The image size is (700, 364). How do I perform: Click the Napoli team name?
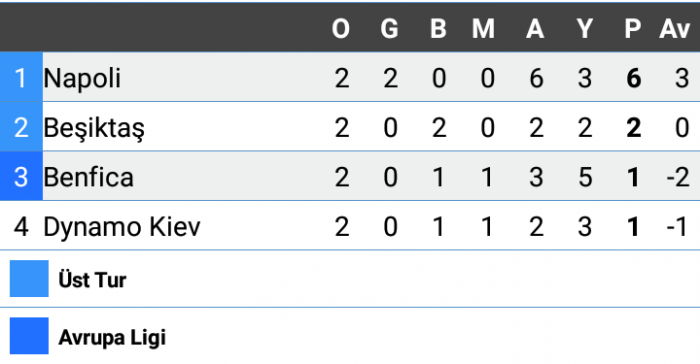tap(82, 79)
